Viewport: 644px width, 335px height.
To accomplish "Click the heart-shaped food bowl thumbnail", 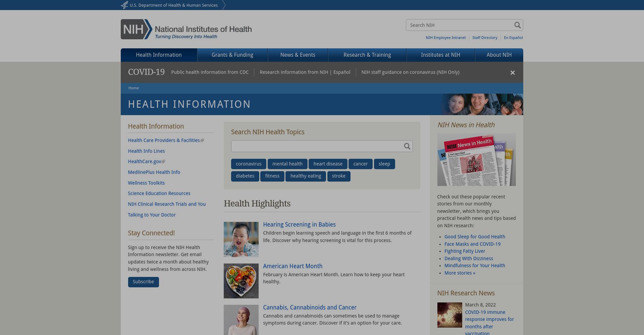I will [x=241, y=281].
